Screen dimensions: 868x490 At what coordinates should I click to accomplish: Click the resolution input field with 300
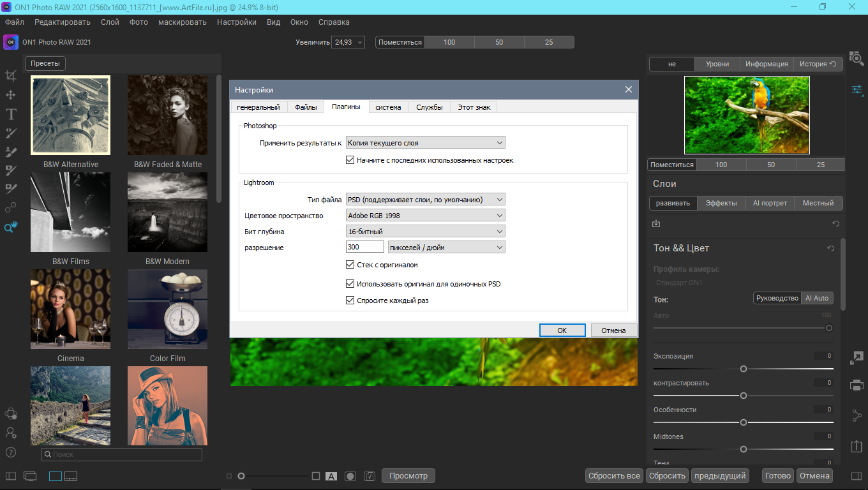tap(364, 247)
